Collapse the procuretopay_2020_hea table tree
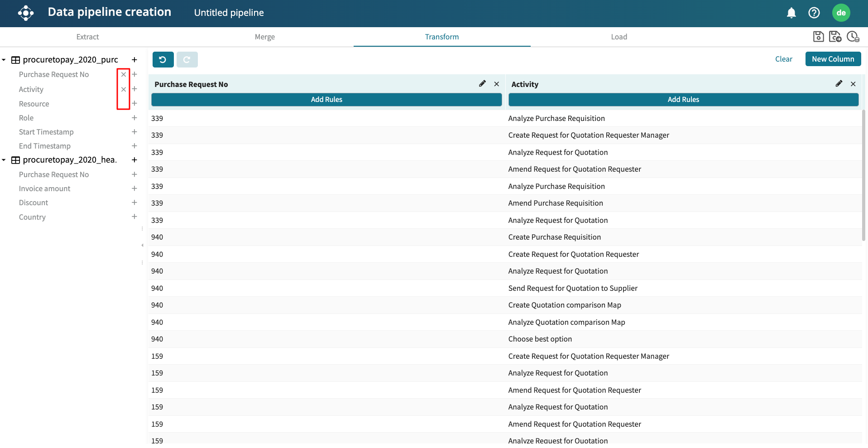 [x=4, y=160]
